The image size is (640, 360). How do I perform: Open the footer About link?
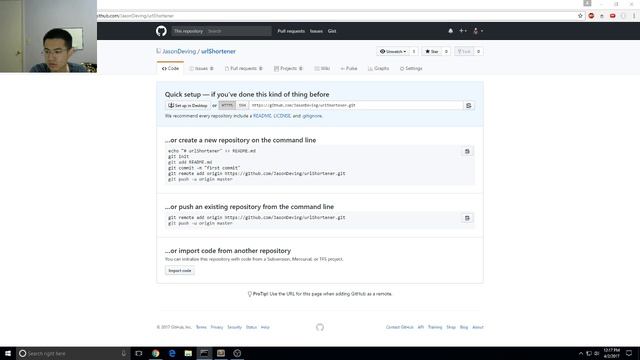point(478,327)
